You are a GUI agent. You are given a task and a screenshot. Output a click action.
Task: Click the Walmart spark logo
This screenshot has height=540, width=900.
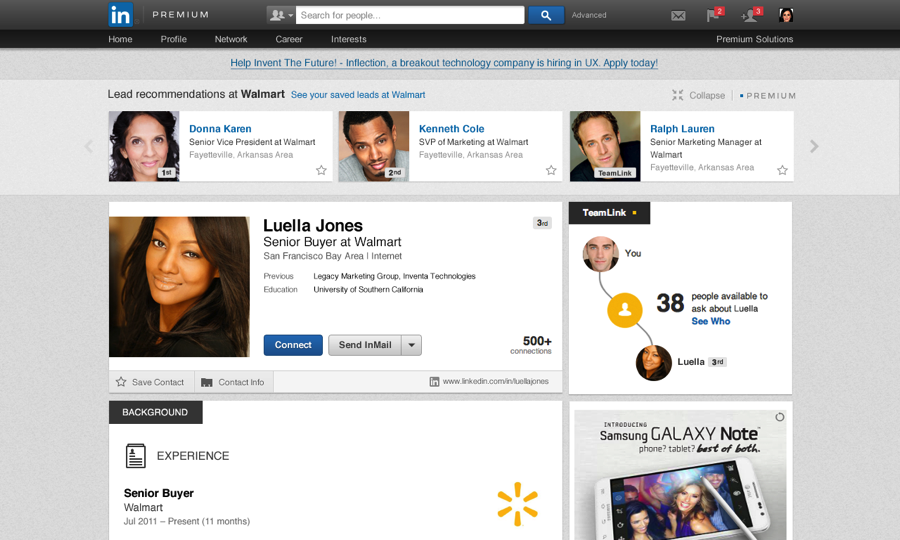(517, 504)
